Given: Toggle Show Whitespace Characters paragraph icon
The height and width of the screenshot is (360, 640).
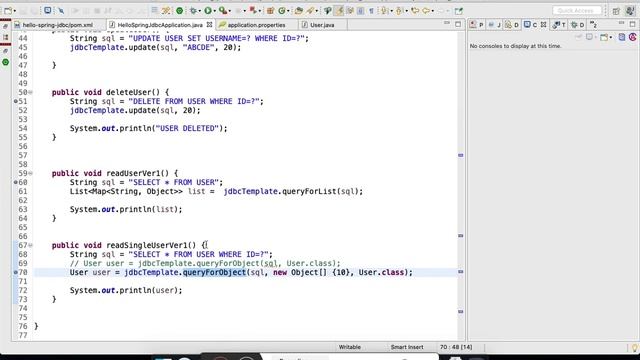Looking at the screenshot, I should click(x=371, y=11).
